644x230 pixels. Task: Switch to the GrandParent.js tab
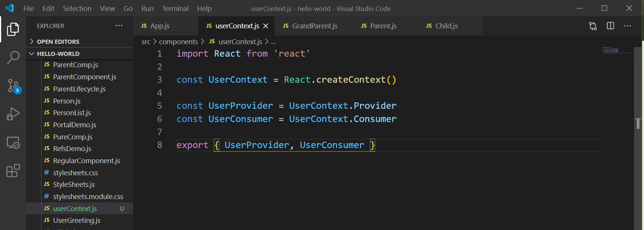click(x=314, y=26)
